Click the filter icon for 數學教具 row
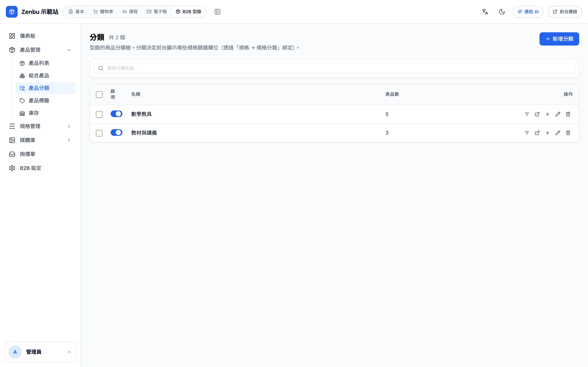The height and width of the screenshot is (367, 588). [x=527, y=114]
